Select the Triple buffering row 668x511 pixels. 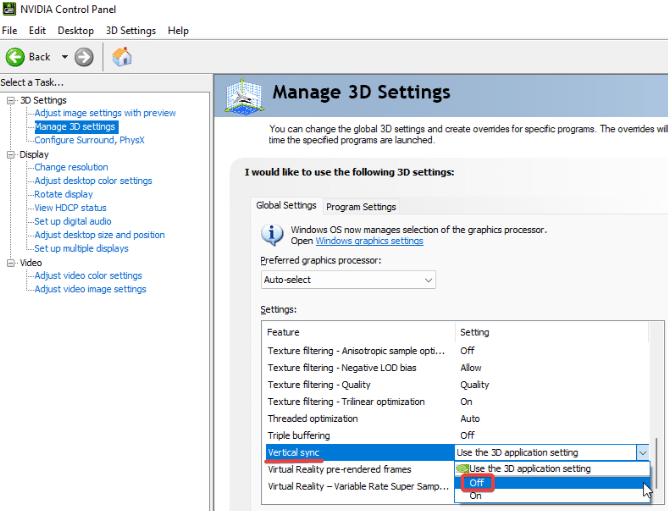click(299, 436)
